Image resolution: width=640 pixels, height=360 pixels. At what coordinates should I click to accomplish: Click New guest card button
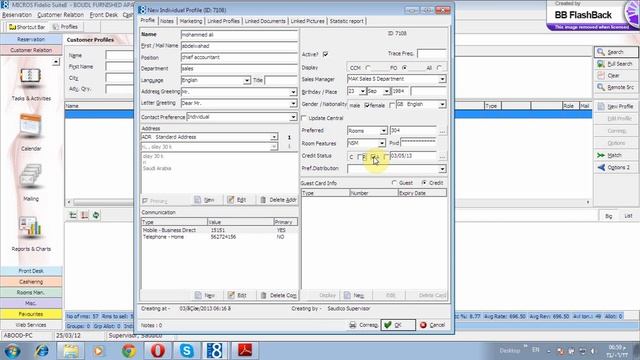354,295
